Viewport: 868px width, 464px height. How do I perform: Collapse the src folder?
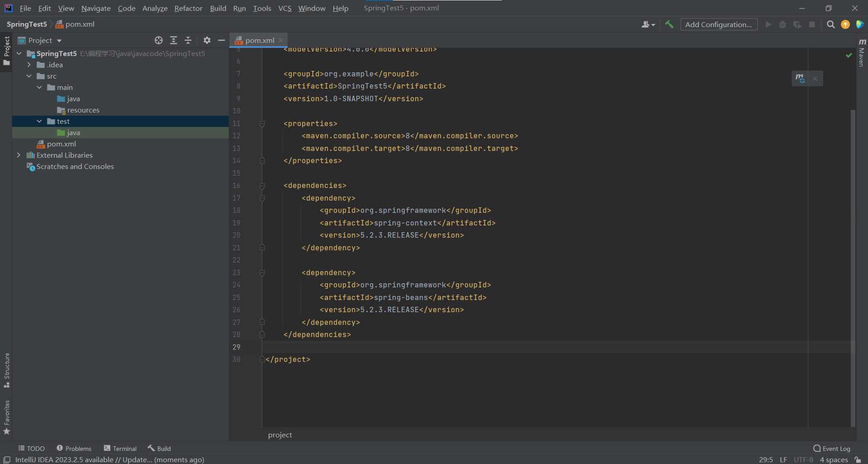[29, 76]
